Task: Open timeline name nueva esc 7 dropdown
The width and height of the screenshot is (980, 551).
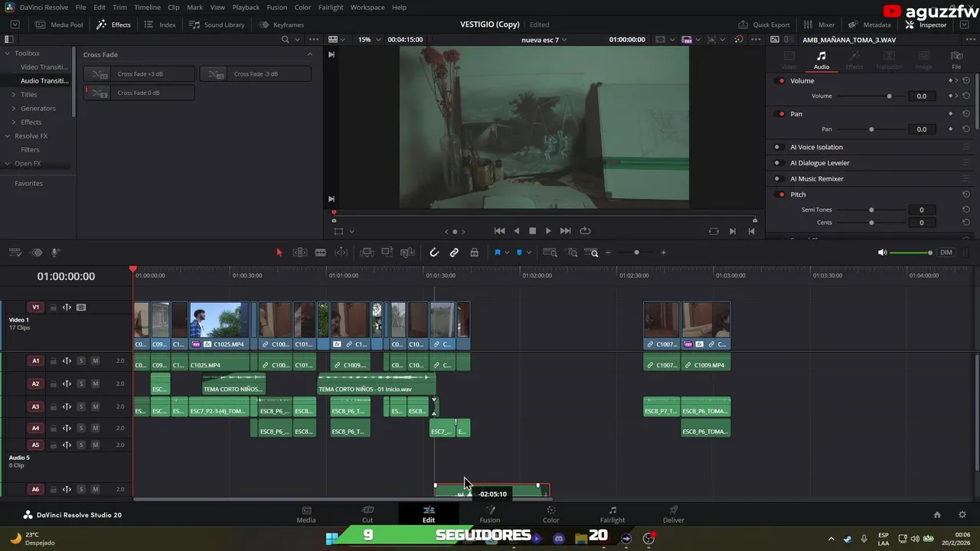Action: click(544, 39)
